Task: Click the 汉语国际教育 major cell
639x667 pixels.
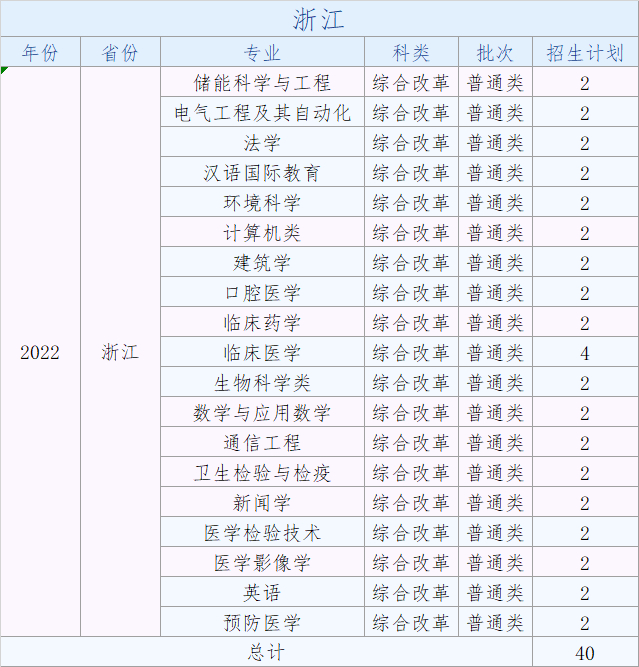Action: pos(262,173)
